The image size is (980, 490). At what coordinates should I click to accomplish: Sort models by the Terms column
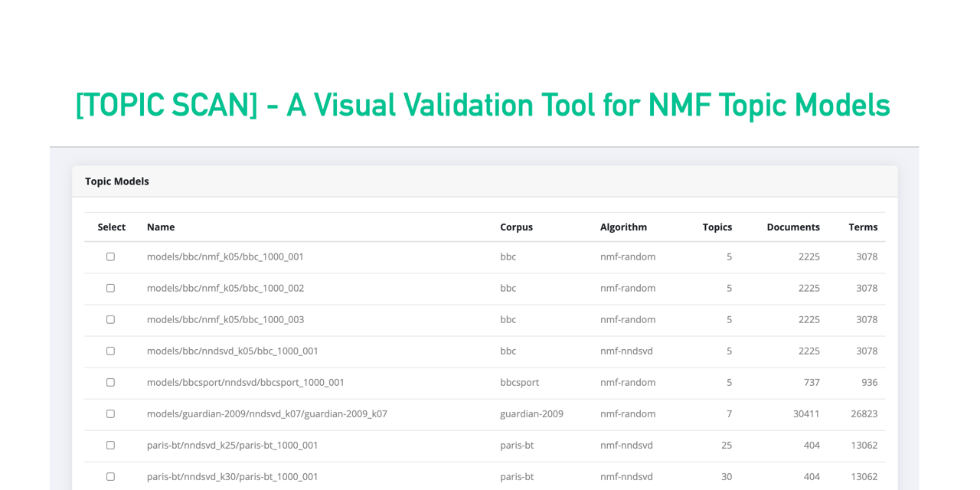[x=863, y=227]
